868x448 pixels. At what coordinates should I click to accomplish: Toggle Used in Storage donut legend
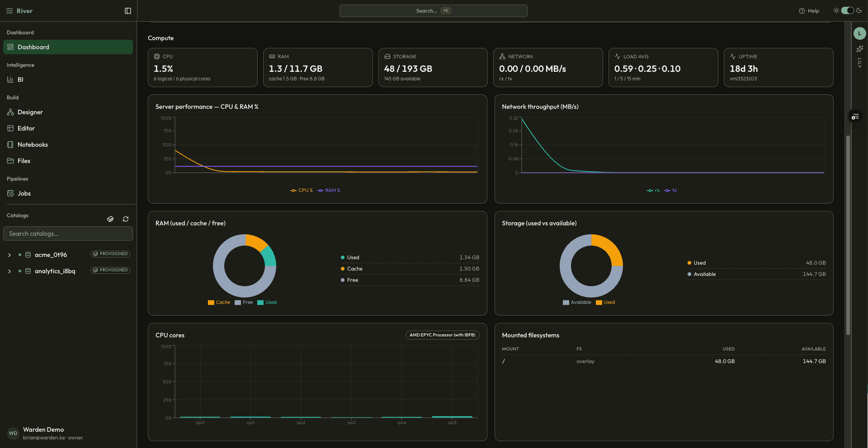[x=605, y=303]
